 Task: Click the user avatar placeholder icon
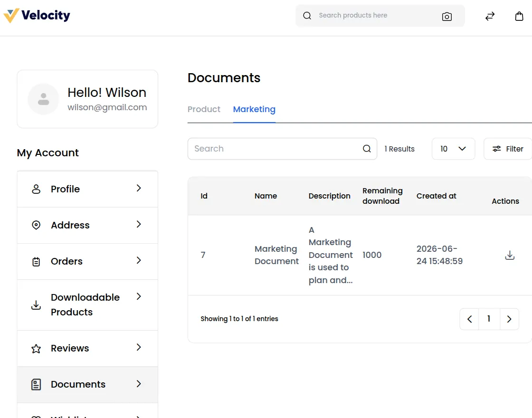[x=43, y=99]
